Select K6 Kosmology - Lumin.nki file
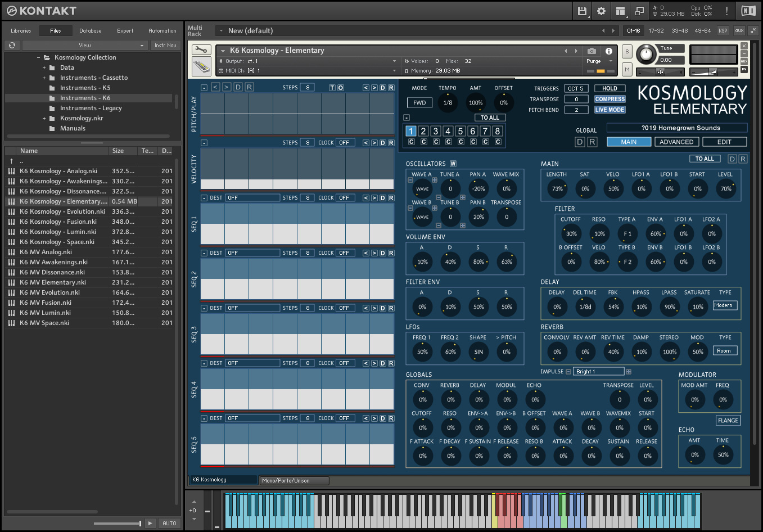 (x=89, y=232)
